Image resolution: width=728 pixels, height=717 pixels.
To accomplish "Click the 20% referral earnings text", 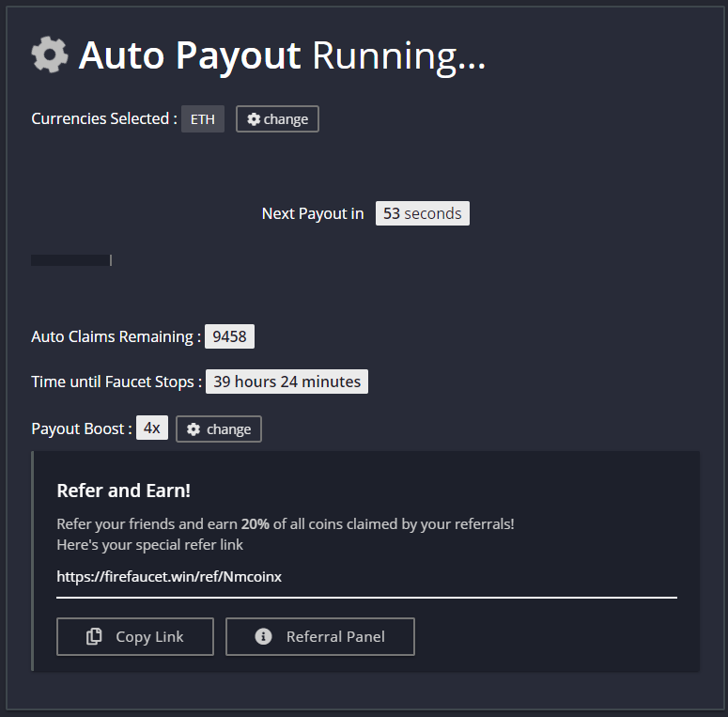I will pyautogui.click(x=255, y=523).
